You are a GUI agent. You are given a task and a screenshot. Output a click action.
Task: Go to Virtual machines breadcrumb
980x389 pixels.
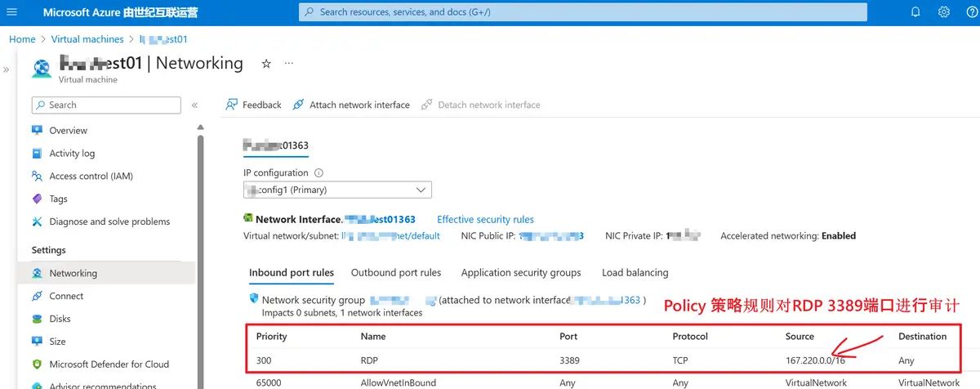tap(87, 39)
